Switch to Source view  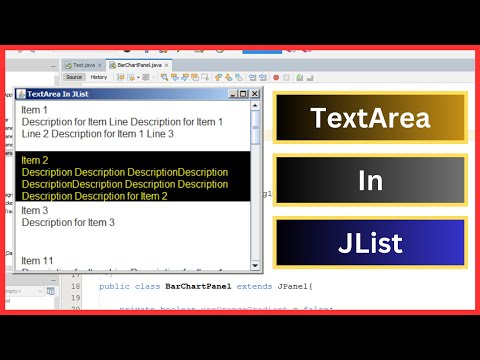(x=74, y=77)
